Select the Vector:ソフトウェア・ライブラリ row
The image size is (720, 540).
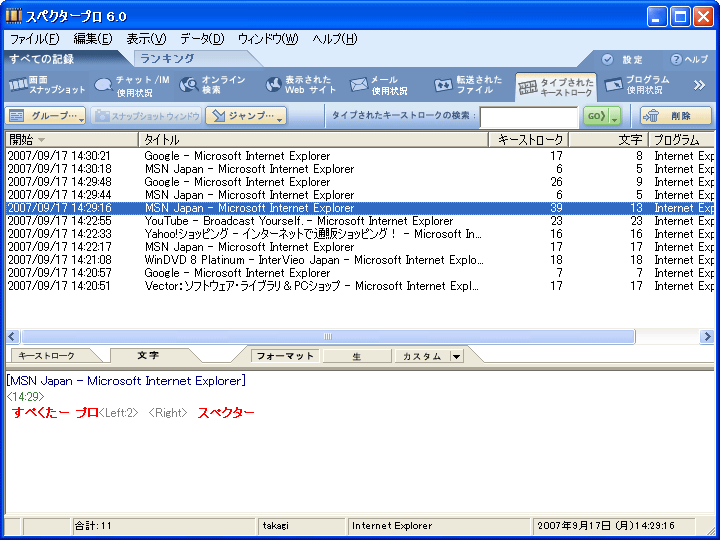pyautogui.click(x=360, y=286)
